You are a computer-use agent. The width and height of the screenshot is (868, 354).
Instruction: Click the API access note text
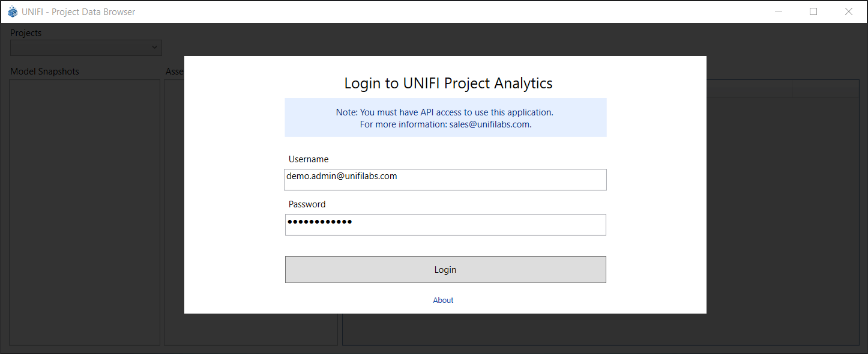pos(445,112)
